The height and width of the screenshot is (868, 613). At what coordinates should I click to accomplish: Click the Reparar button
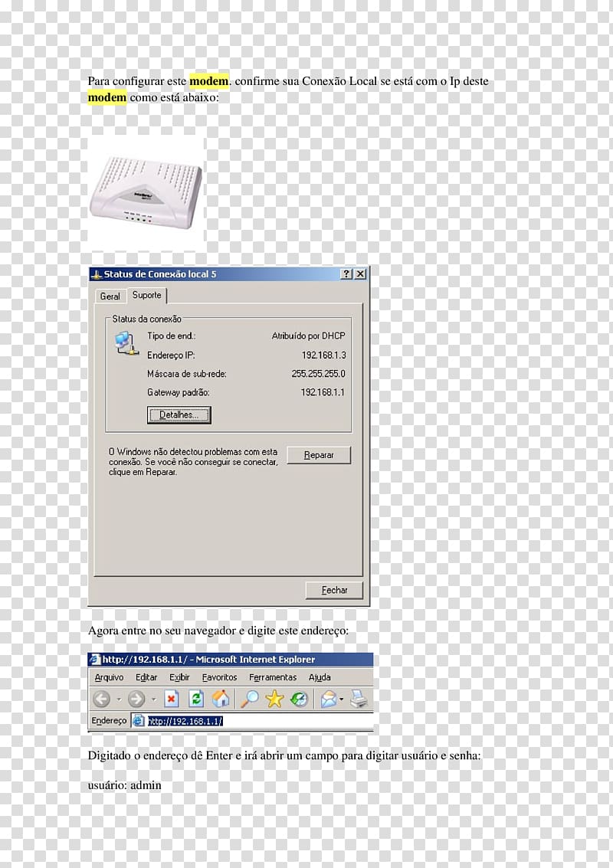(x=319, y=455)
